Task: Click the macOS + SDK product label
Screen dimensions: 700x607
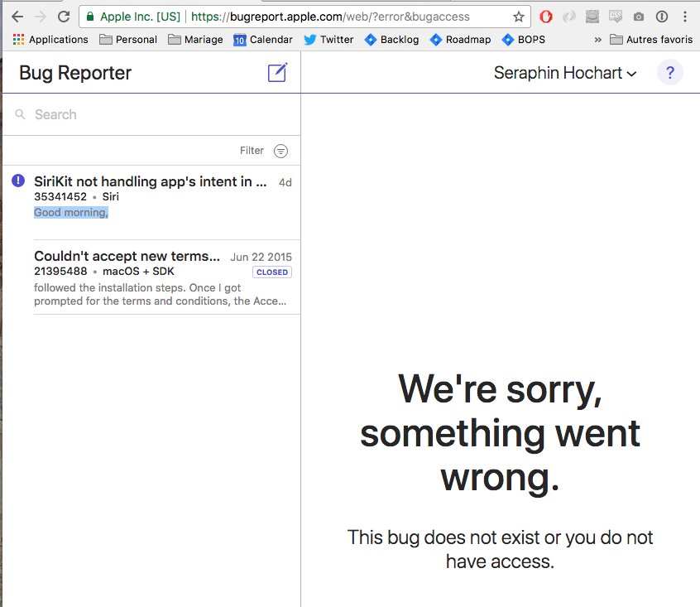Action: click(138, 271)
